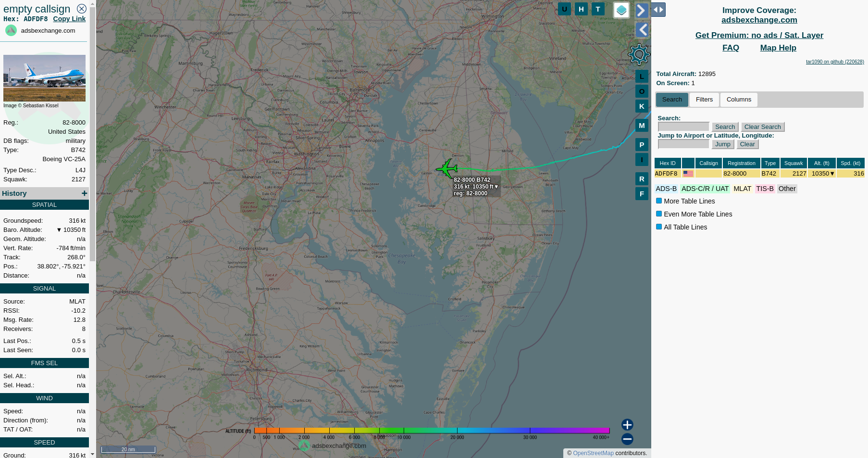Viewport: 868px width, 458px height.
Task: Select the green aircraft icon on map
Action: pyautogui.click(x=447, y=169)
